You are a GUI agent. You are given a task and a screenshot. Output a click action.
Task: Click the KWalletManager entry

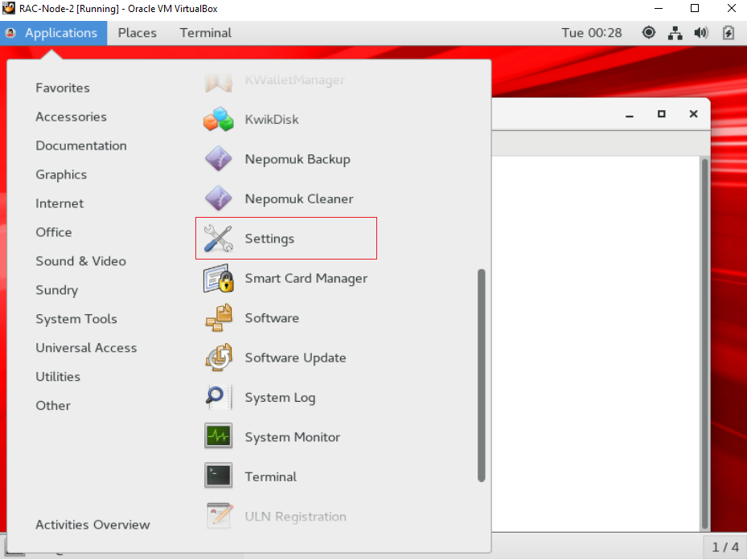(x=275, y=80)
